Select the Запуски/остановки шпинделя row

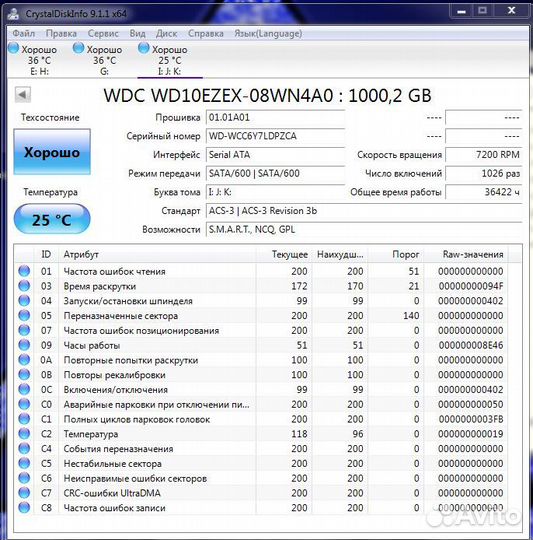coord(261,301)
